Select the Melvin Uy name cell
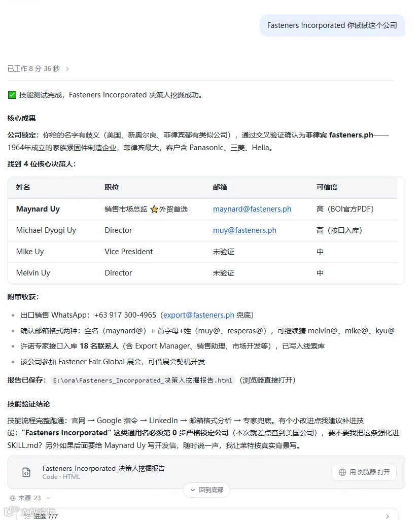This screenshot has height=520, width=420. point(33,272)
